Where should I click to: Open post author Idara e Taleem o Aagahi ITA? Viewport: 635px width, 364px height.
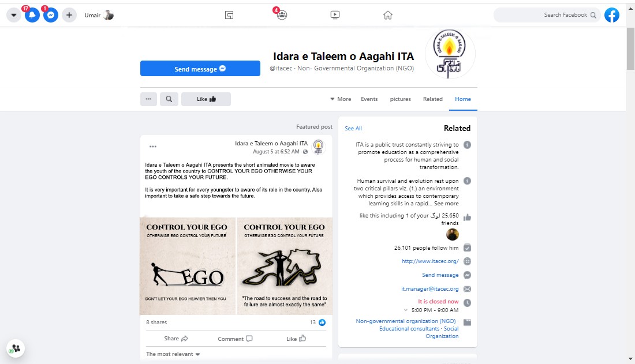tap(271, 143)
